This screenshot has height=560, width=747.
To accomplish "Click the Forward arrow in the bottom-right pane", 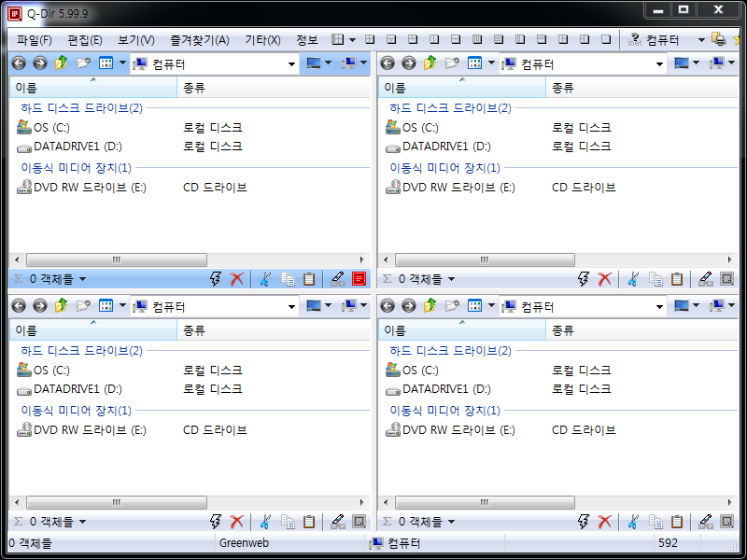I will click(408, 306).
